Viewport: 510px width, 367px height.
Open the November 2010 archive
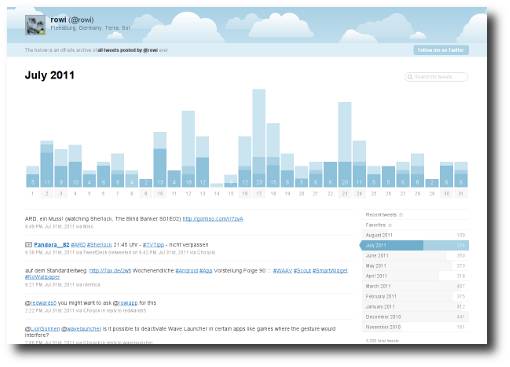pyautogui.click(x=415, y=327)
